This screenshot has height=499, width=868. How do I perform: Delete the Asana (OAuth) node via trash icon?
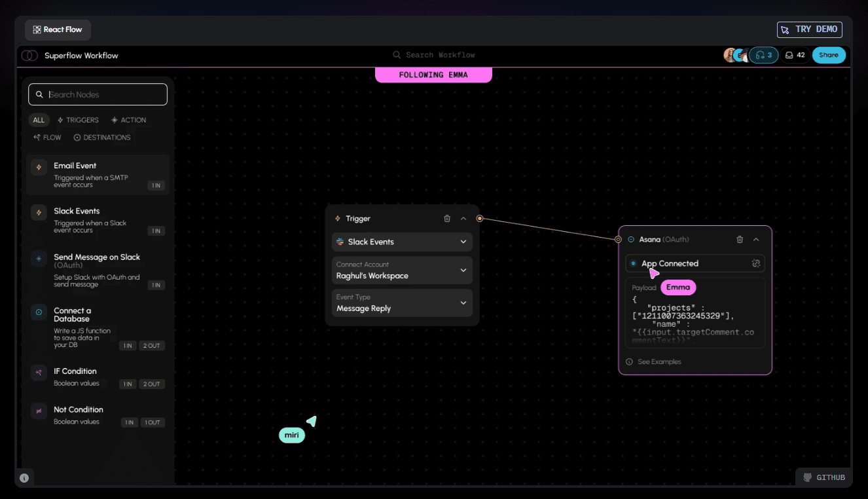pyautogui.click(x=739, y=239)
